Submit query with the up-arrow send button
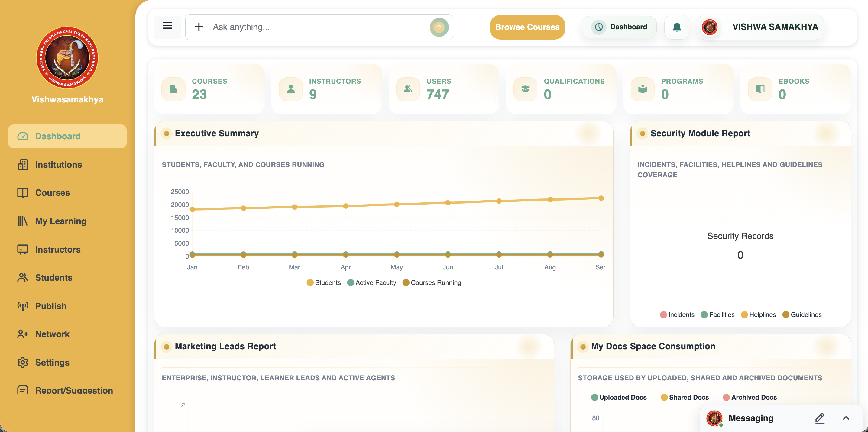The image size is (868, 432). click(x=439, y=27)
